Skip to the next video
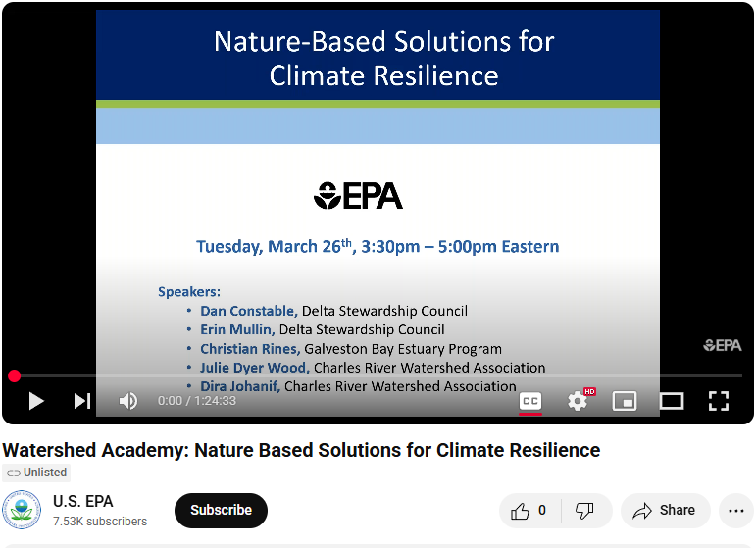Viewport: 756px width, 548px height. (x=82, y=401)
